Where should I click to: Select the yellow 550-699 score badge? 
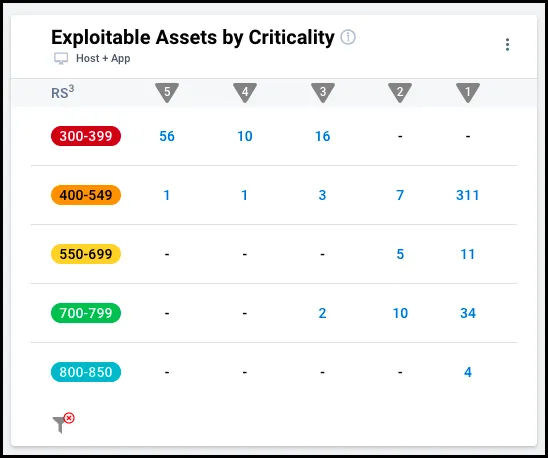(86, 254)
